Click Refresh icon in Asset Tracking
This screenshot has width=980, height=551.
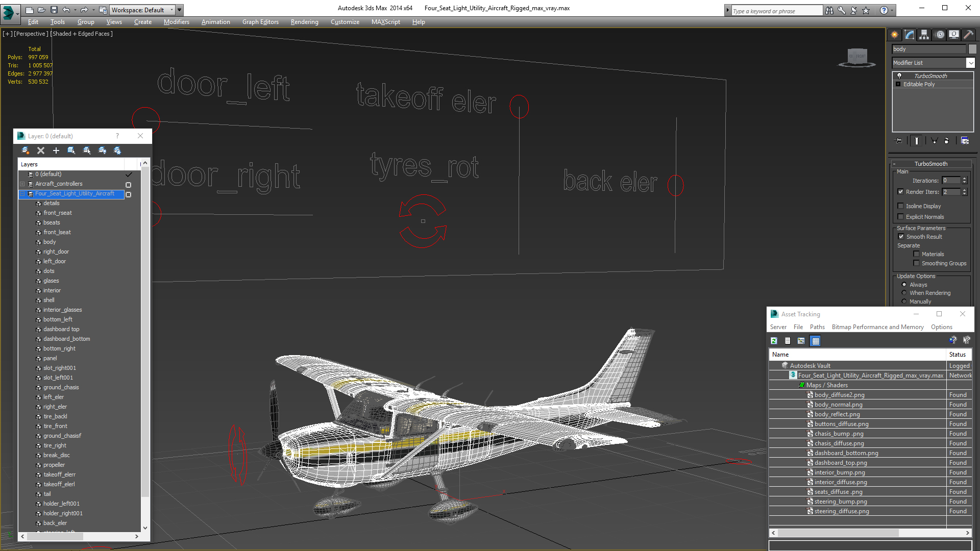(x=774, y=341)
